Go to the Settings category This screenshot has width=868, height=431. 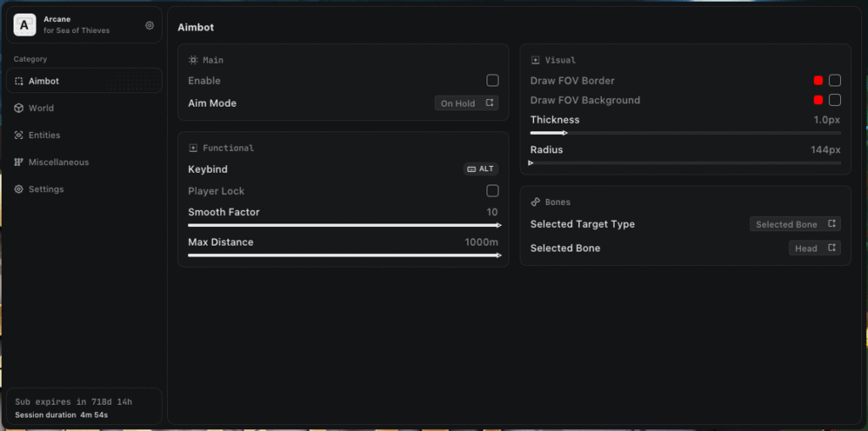pyautogui.click(x=46, y=190)
